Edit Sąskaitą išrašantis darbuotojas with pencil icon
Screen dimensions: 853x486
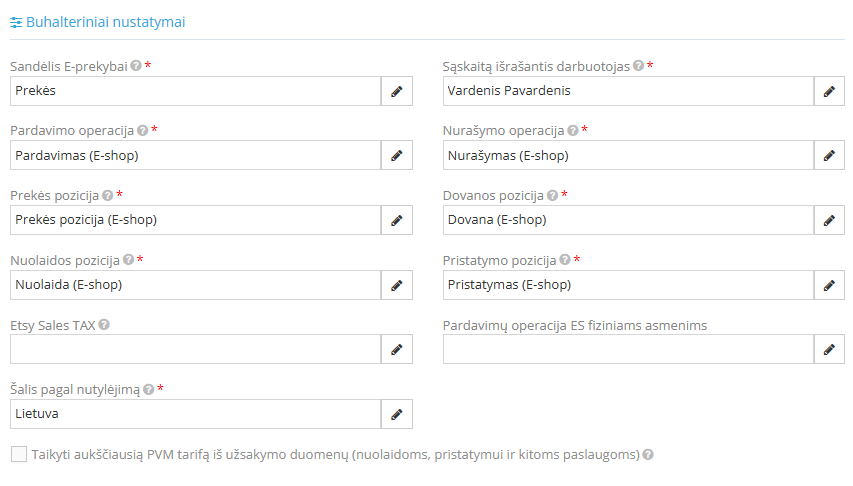[829, 91]
